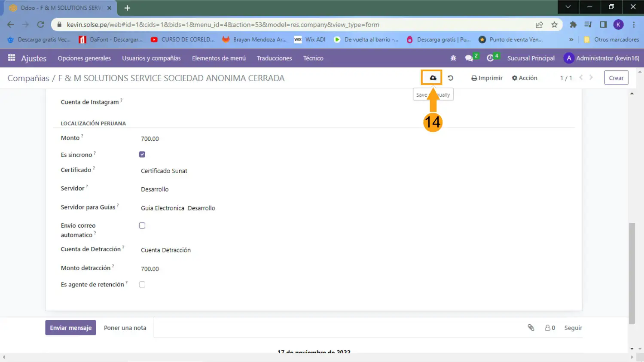The image size is (644, 362).
Task: Discard changes with the undo arrow icon
Action: 450,78
